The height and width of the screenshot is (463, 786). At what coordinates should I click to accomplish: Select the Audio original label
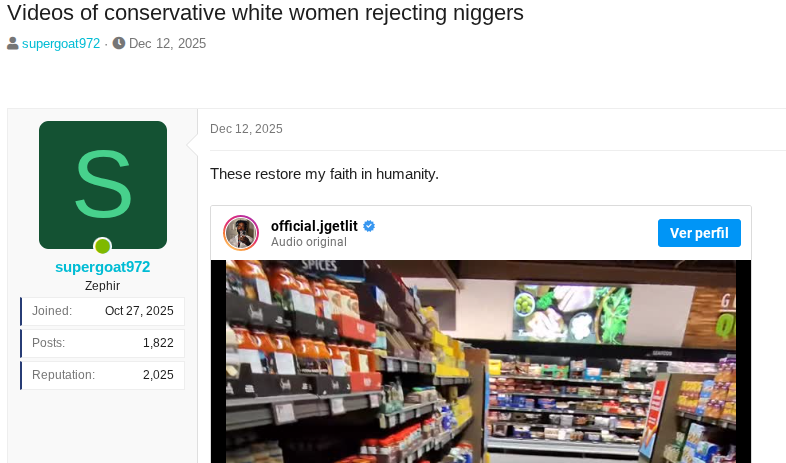click(309, 242)
